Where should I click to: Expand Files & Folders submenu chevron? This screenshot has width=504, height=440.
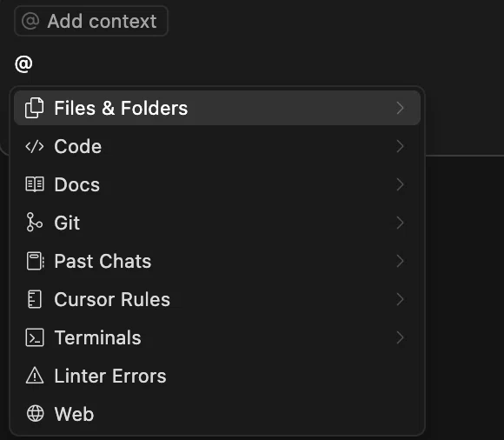(x=400, y=108)
